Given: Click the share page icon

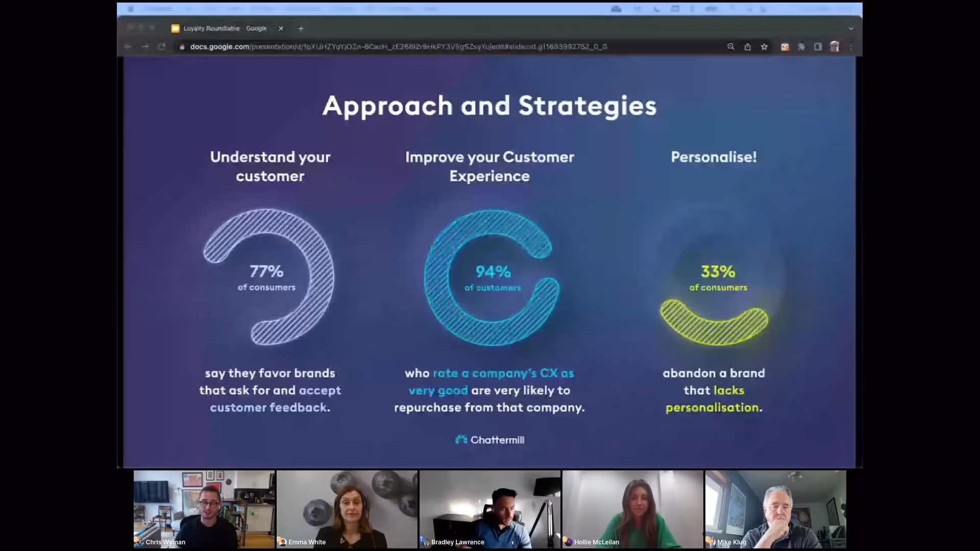Looking at the screenshot, I should click(x=747, y=46).
